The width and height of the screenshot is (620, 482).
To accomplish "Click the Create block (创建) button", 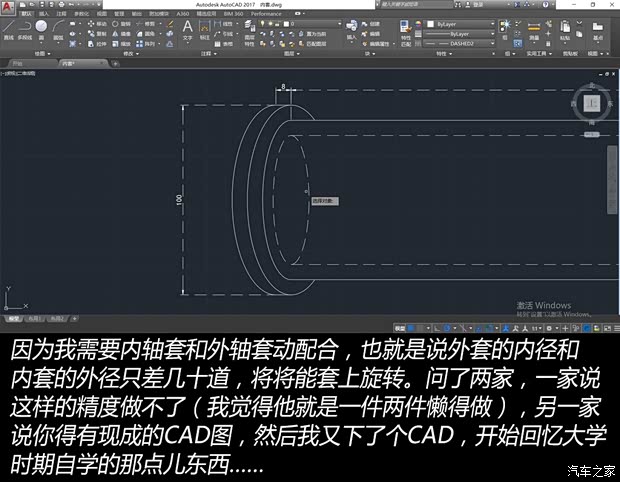I will pos(371,24).
